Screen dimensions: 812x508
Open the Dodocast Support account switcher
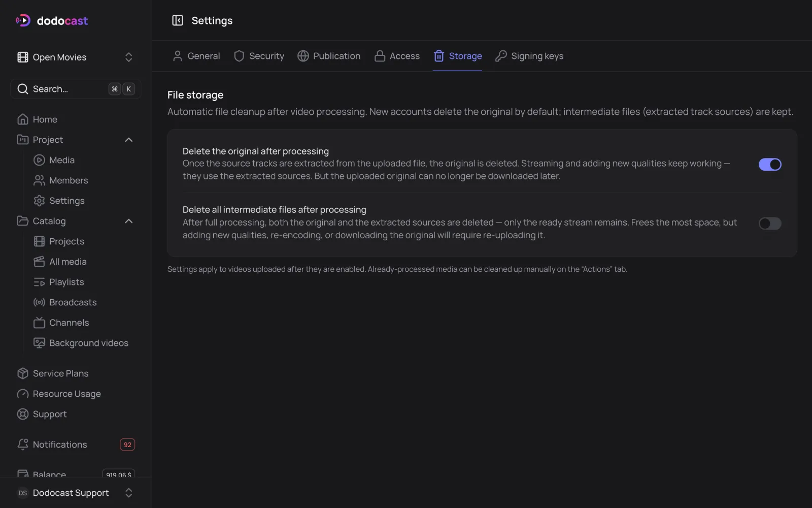pos(76,493)
